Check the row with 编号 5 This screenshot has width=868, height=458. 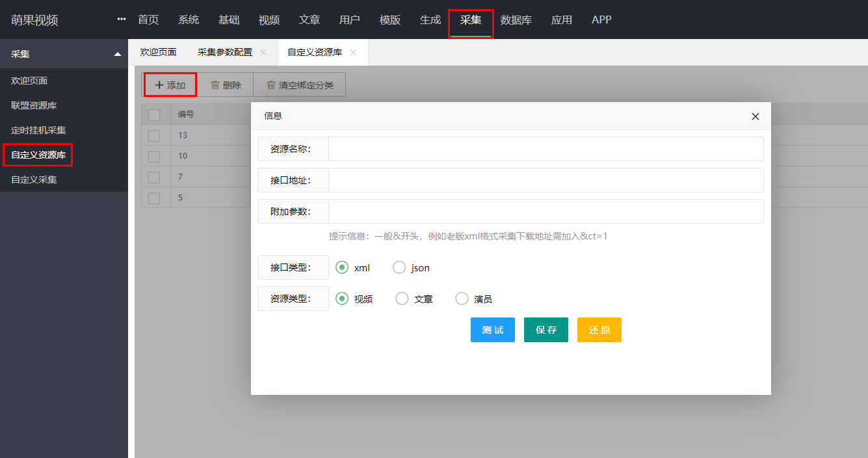pyautogui.click(x=154, y=198)
